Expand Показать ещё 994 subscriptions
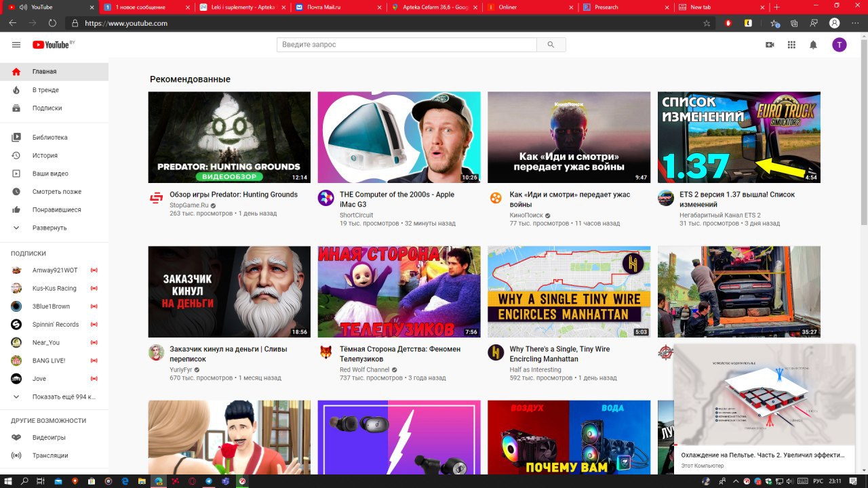This screenshot has height=488, width=868. click(54, 397)
